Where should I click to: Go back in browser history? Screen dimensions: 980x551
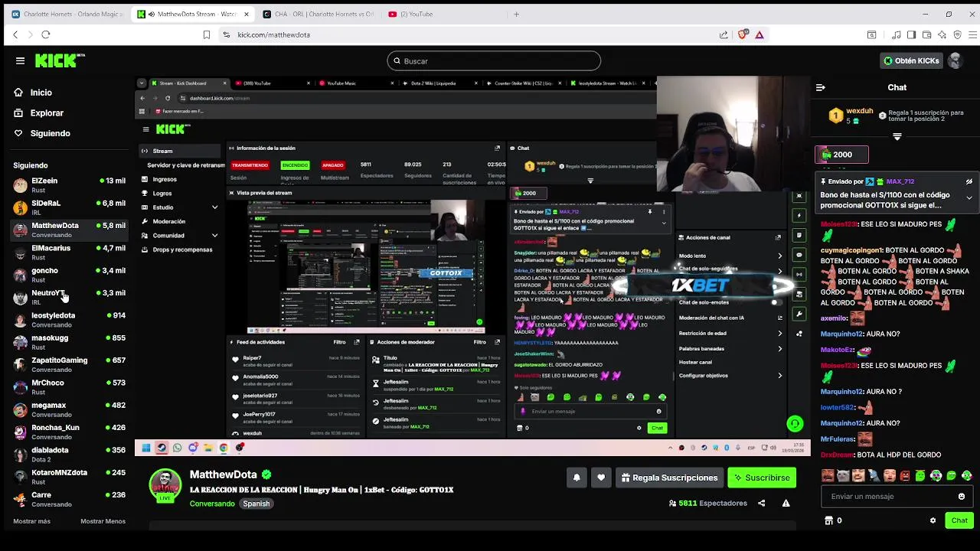[x=15, y=34]
